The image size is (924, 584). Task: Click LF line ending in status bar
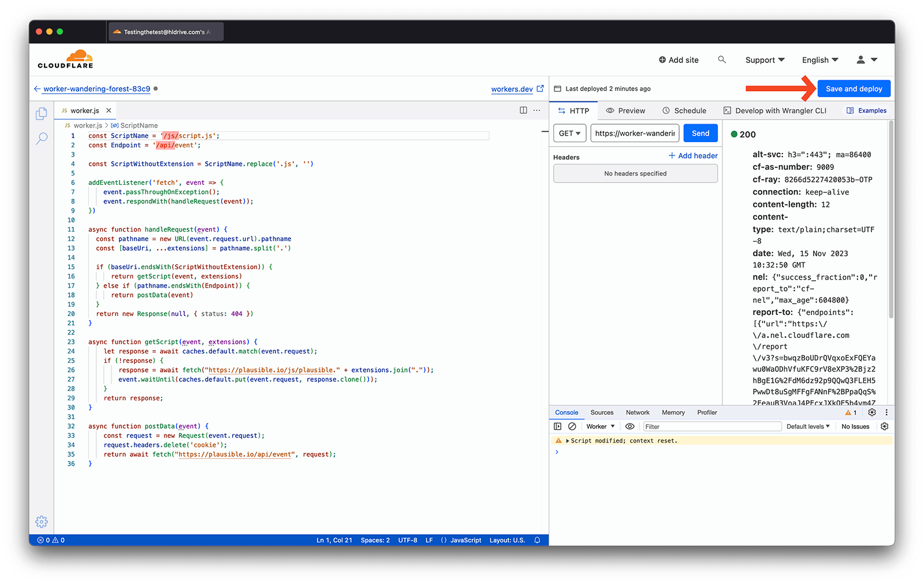coord(429,540)
